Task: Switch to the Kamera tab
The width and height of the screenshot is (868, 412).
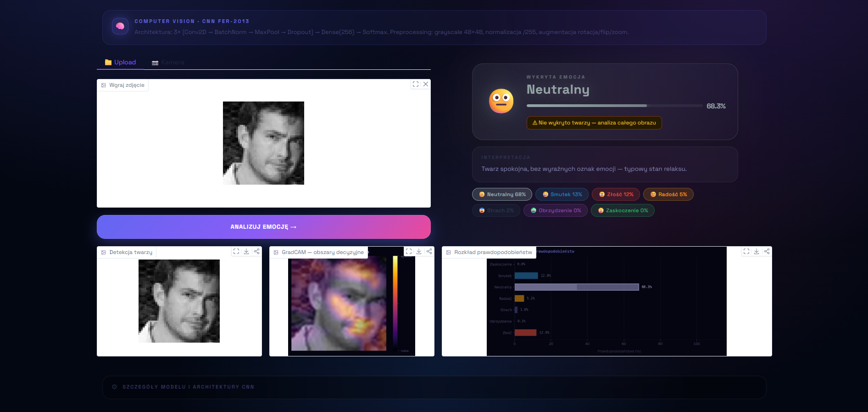Action: (x=168, y=62)
